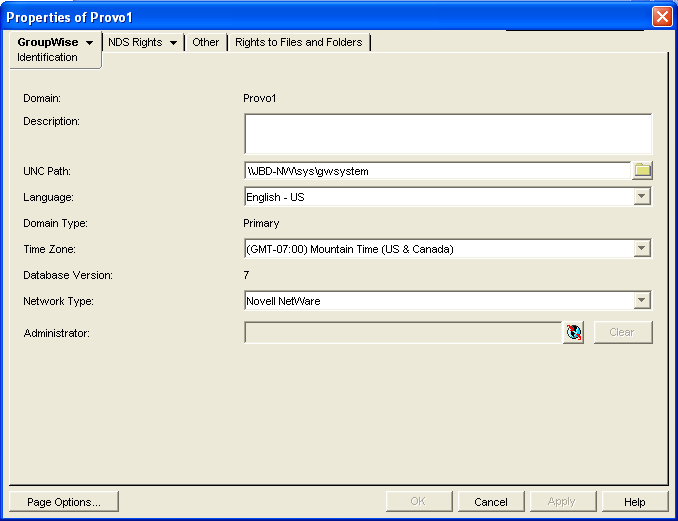Open the NDS Rights tab dropdown arrow
The image size is (678, 521).
tap(173, 43)
